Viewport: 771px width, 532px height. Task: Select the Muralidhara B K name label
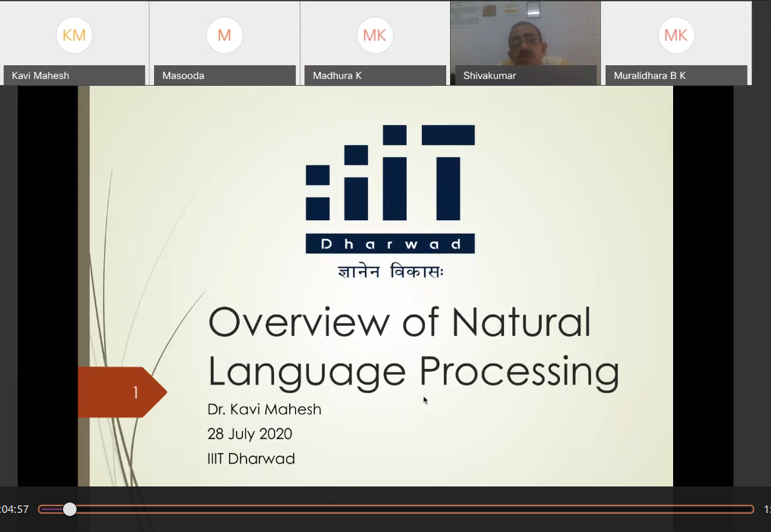pyautogui.click(x=650, y=76)
